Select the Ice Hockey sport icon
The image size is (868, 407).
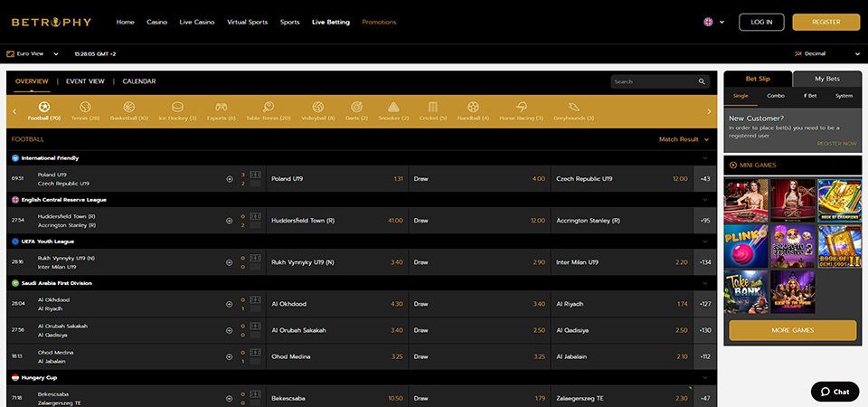point(177,107)
